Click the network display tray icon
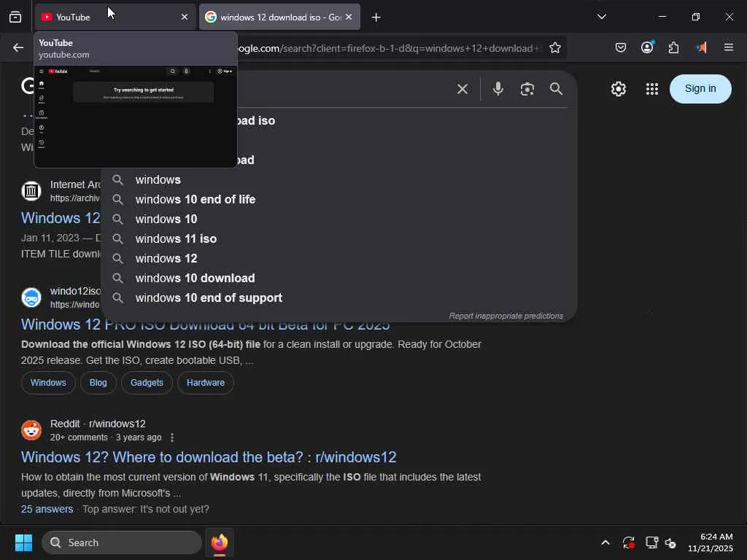Screen dimensions: 747x560 651,542
